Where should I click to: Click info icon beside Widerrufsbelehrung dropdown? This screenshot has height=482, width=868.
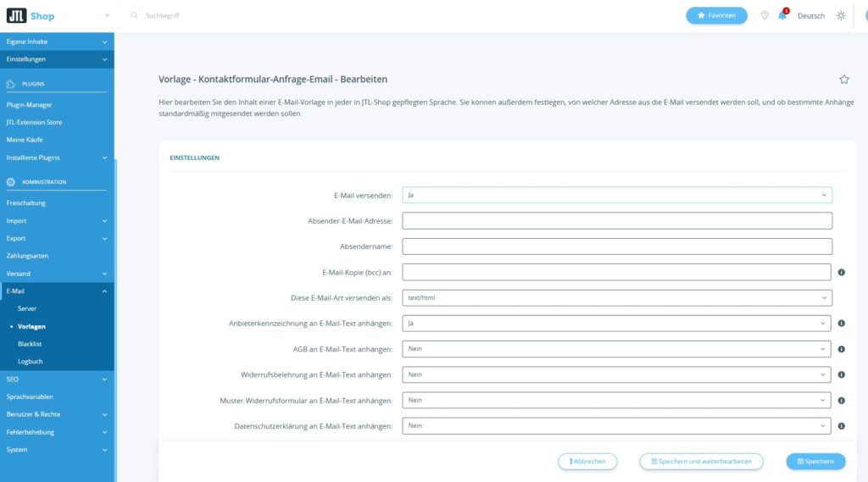pos(841,374)
